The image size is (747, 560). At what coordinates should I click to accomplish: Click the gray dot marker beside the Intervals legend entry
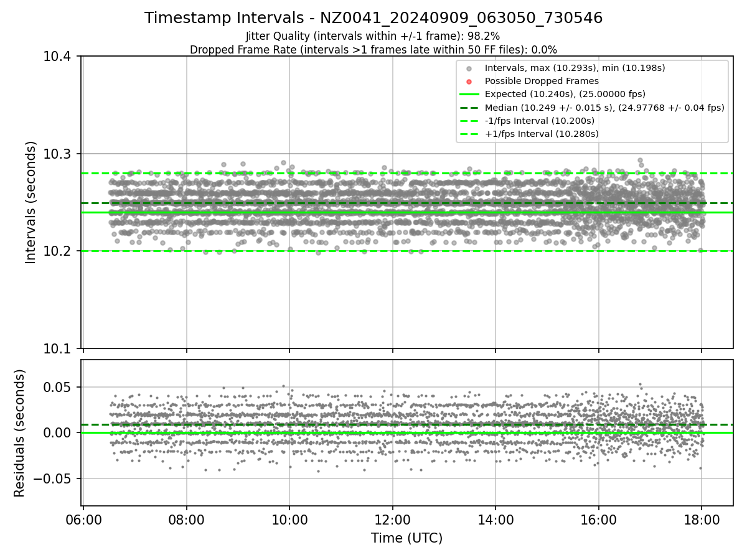(x=469, y=68)
